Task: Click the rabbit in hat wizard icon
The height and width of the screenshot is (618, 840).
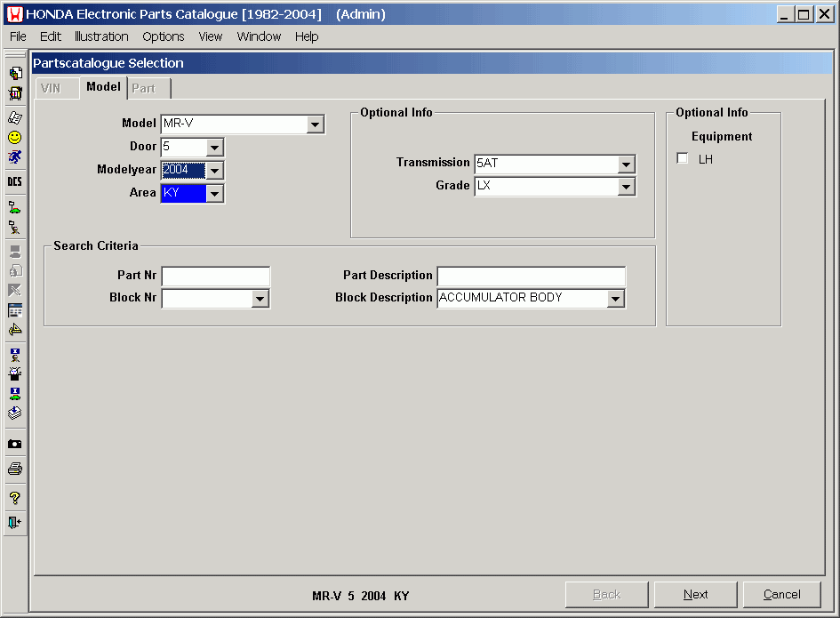Action: click(15, 373)
